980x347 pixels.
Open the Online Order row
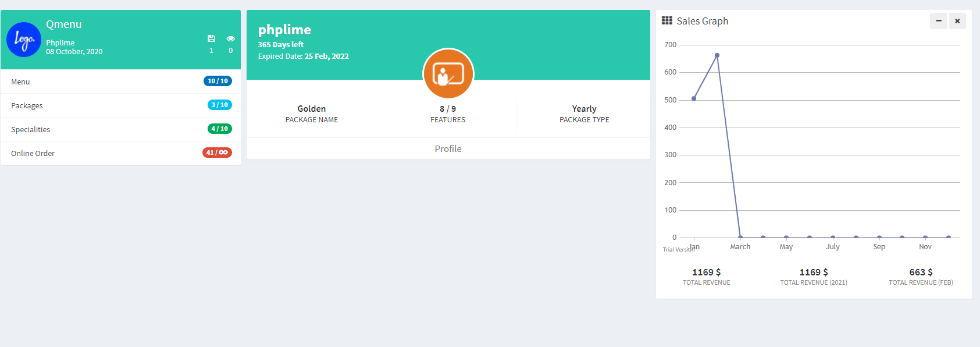[x=120, y=153]
